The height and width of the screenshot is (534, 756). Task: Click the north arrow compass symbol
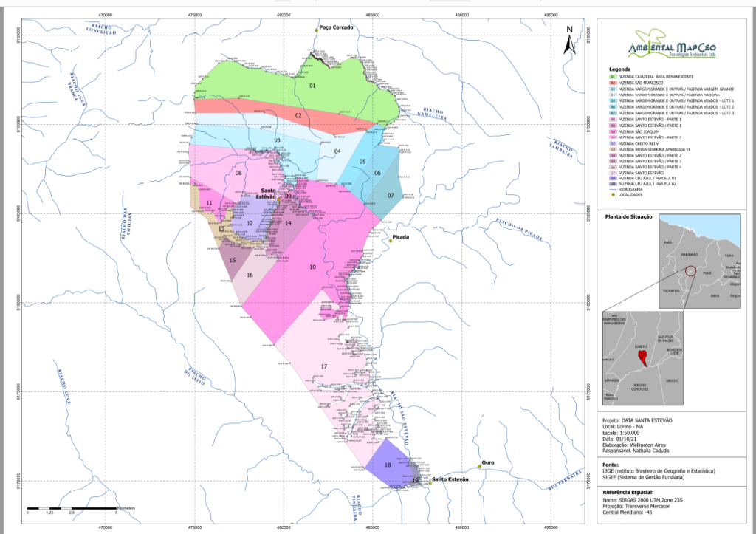click(569, 41)
